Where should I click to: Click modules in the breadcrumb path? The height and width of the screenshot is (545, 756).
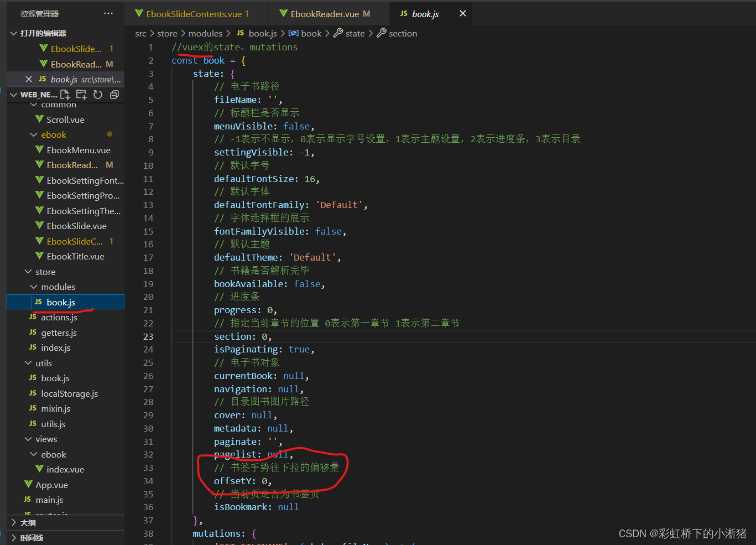point(205,33)
